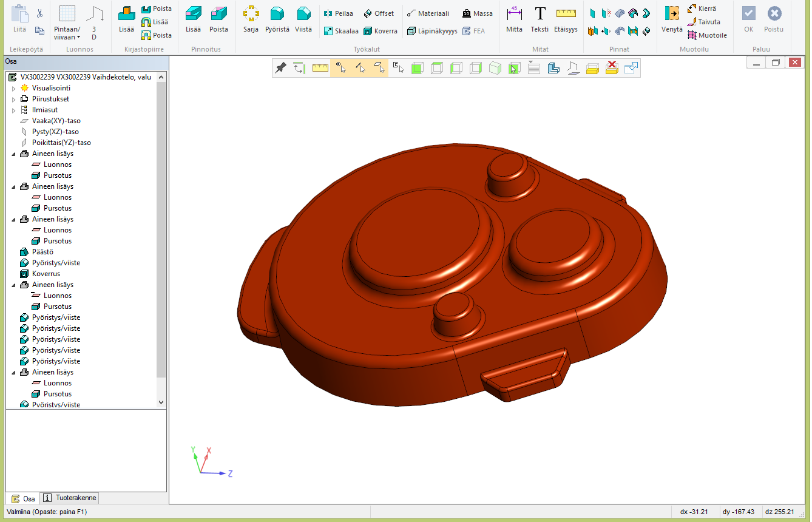Toggle line selection filter in view toolbar
The width and height of the screenshot is (812, 522).
point(360,68)
